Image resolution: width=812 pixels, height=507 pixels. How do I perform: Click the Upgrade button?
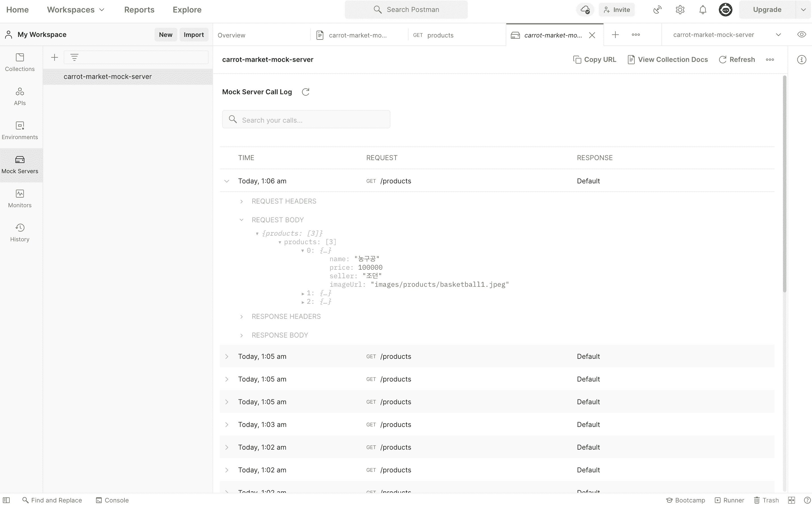tap(767, 10)
